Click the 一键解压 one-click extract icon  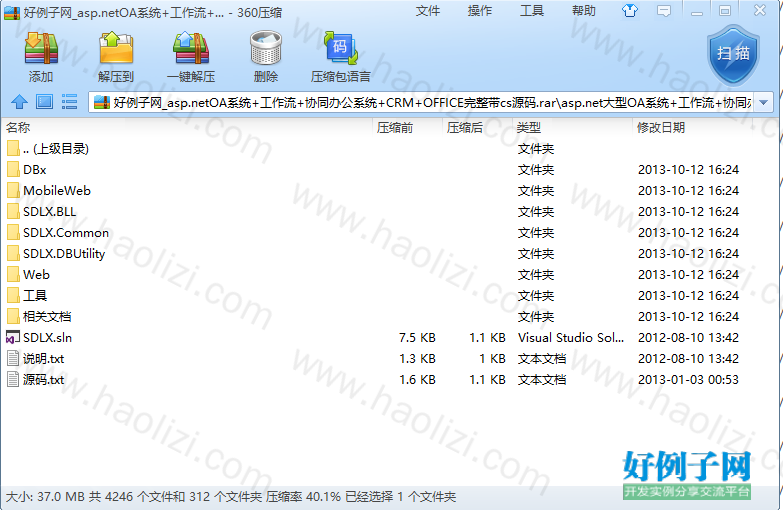[191, 48]
